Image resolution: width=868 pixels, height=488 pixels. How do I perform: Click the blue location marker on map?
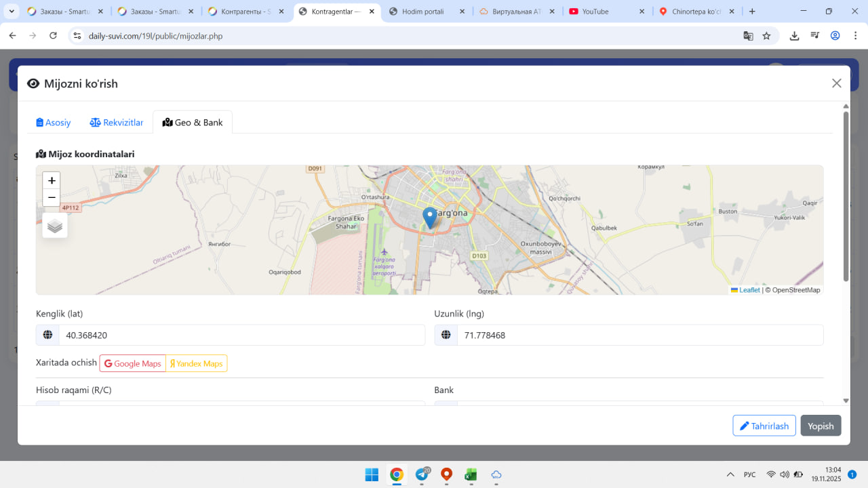429,218
